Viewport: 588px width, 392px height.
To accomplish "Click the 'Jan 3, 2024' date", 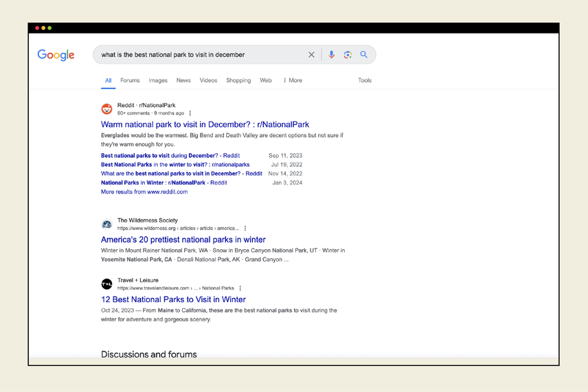I will click(x=287, y=183).
